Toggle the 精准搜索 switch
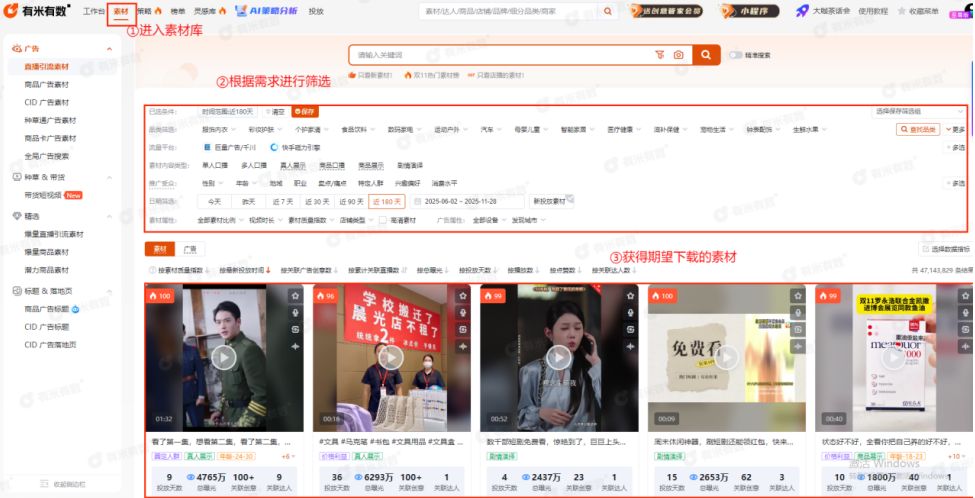975x498 pixels. (736, 55)
